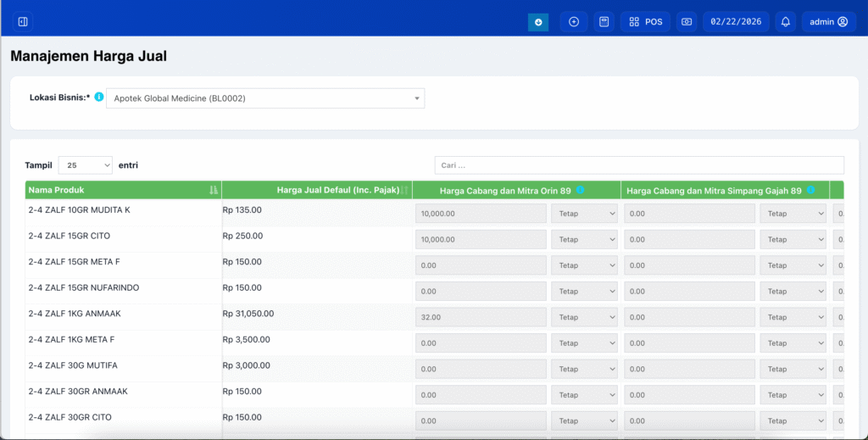Open the admin user menu
Image resolution: width=868 pixels, height=440 pixels.
coord(827,22)
